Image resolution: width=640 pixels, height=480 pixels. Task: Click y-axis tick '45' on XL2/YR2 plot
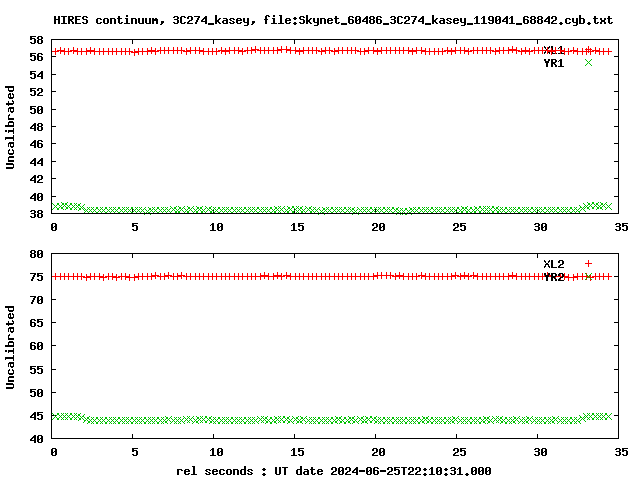(x=36, y=416)
